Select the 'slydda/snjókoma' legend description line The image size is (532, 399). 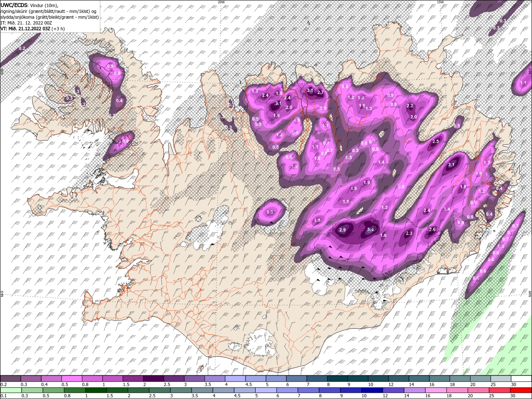[x=49, y=17]
